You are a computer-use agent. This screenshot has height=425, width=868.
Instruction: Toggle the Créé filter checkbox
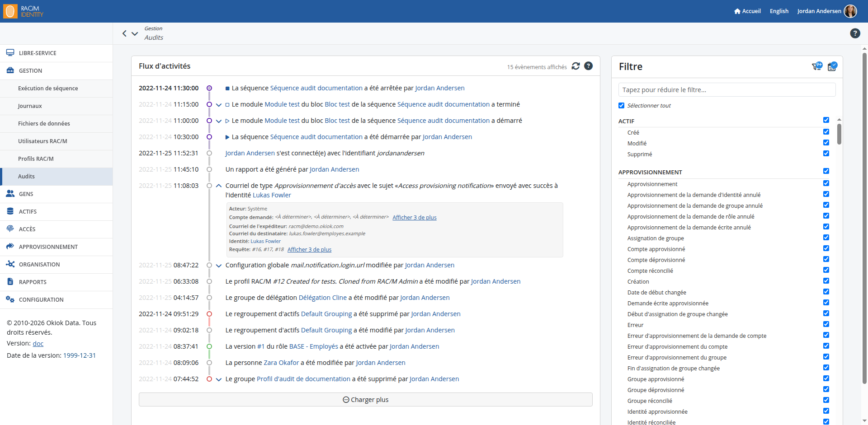pos(826,132)
